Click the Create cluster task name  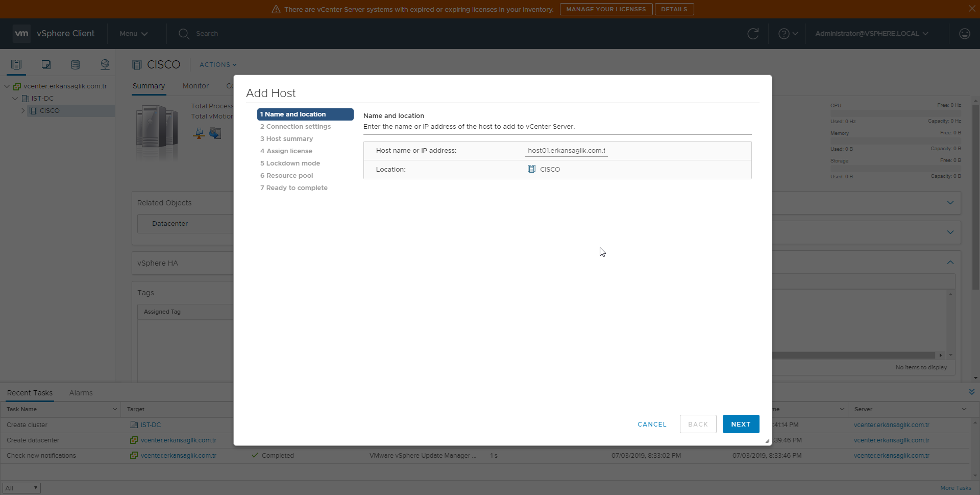[x=27, y=425]
